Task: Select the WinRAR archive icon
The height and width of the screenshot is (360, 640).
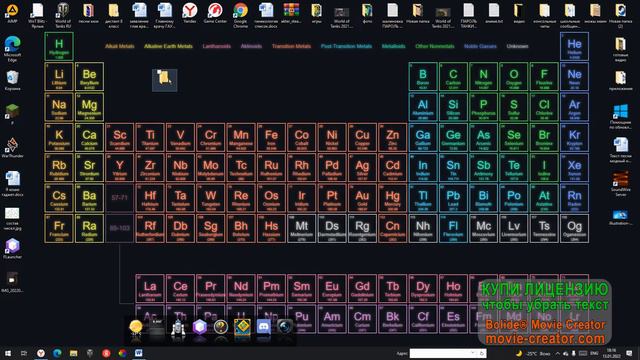Action: [291, 13]
